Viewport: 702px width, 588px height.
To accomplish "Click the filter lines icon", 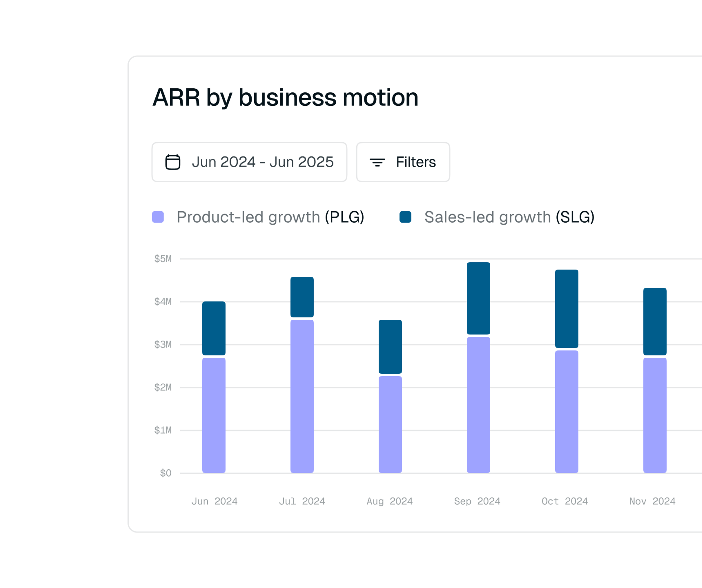I will [377, 162].
